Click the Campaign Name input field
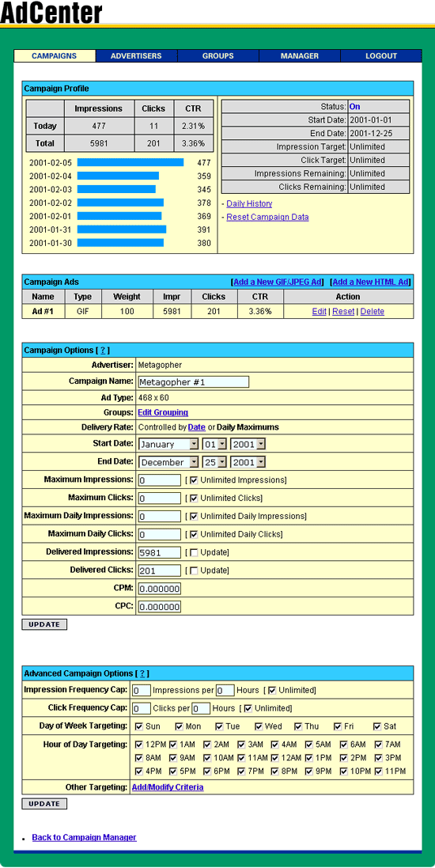 point(193,382)
